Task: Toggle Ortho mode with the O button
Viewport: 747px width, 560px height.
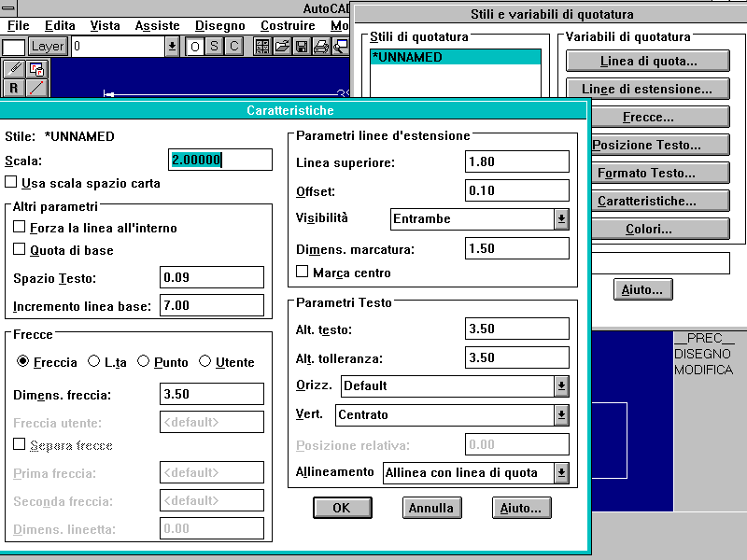Action: click(195, 46)
